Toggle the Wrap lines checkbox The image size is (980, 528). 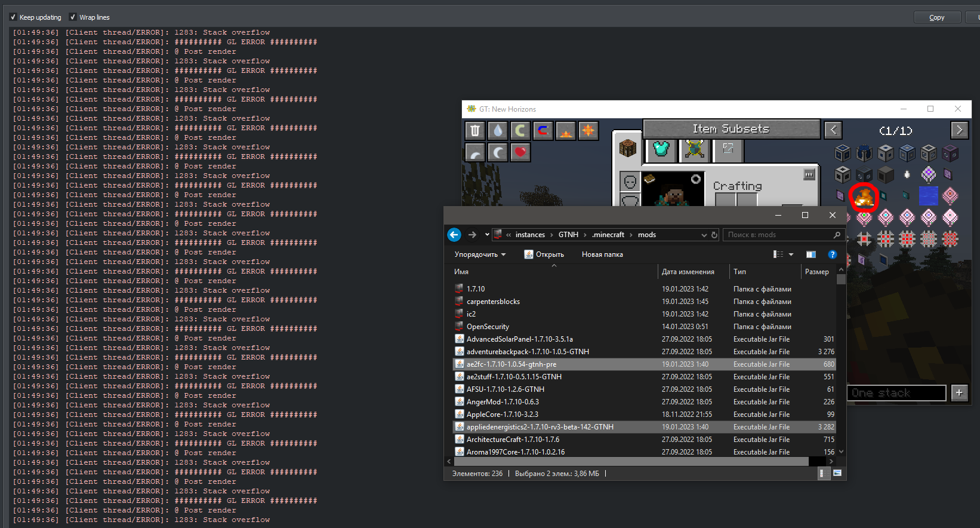tap(73, 17)
